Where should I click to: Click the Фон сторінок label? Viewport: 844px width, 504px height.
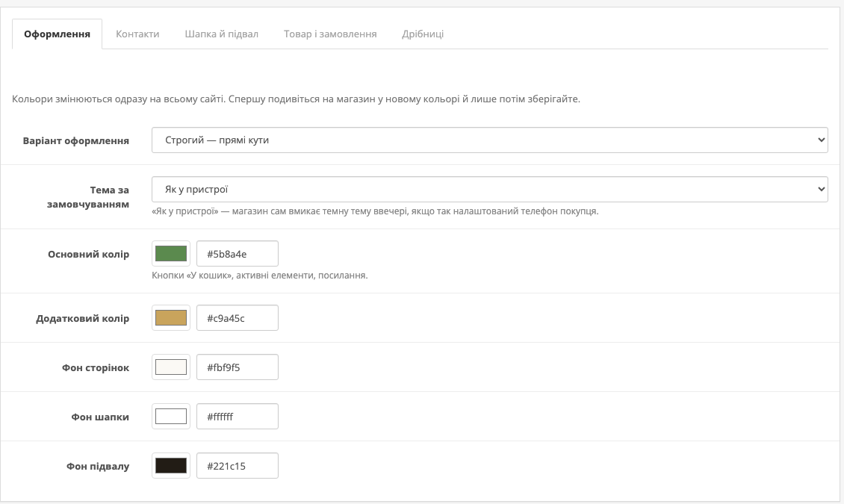tap(96, 368)
